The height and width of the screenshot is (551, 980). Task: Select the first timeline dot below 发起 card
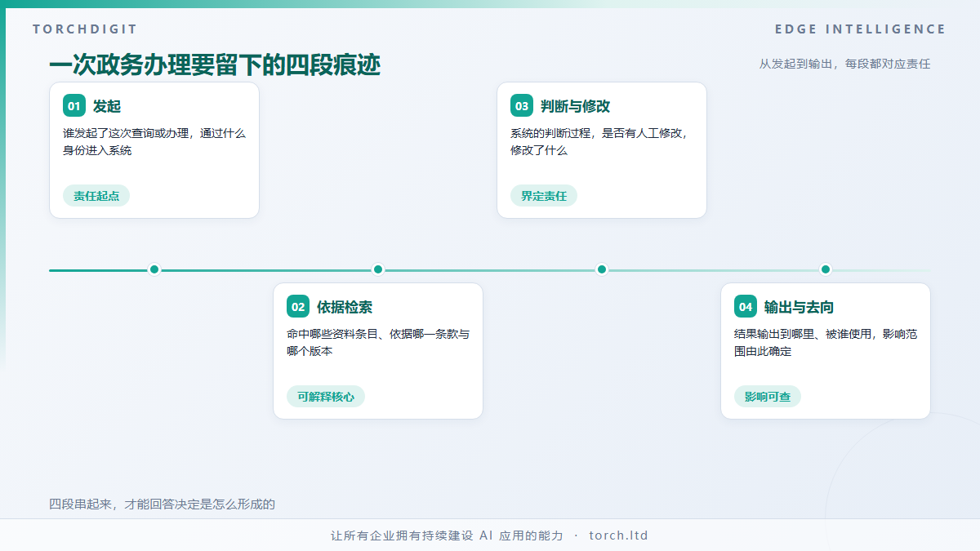pyautogui.click(x=154, y=269)
